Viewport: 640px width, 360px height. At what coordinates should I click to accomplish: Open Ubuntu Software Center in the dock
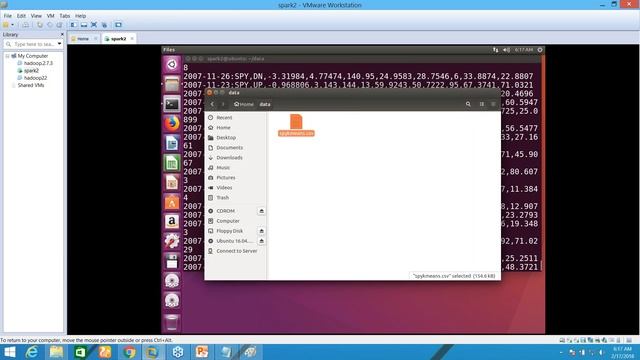pyautogui.click(x=172, y=202)
